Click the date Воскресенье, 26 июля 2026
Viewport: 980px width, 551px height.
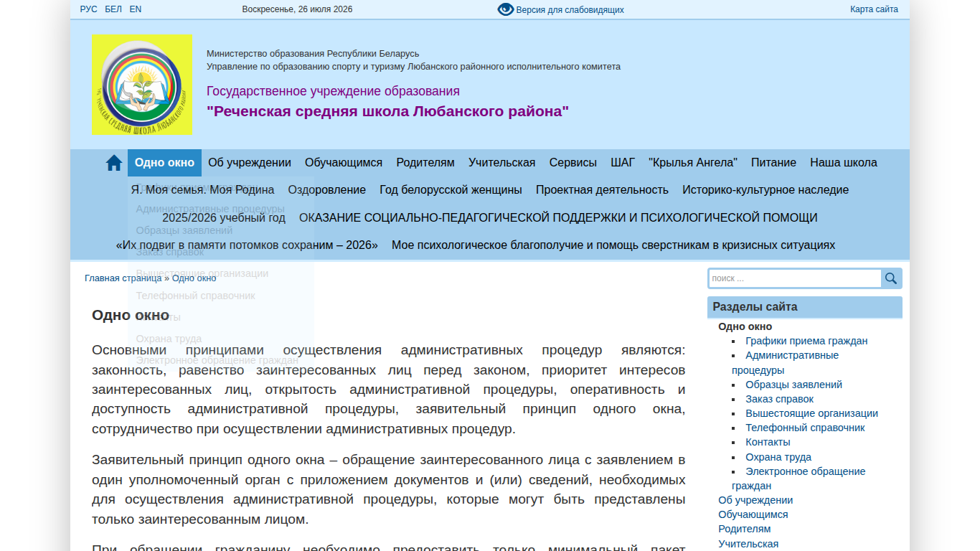[x=297, y=9]
